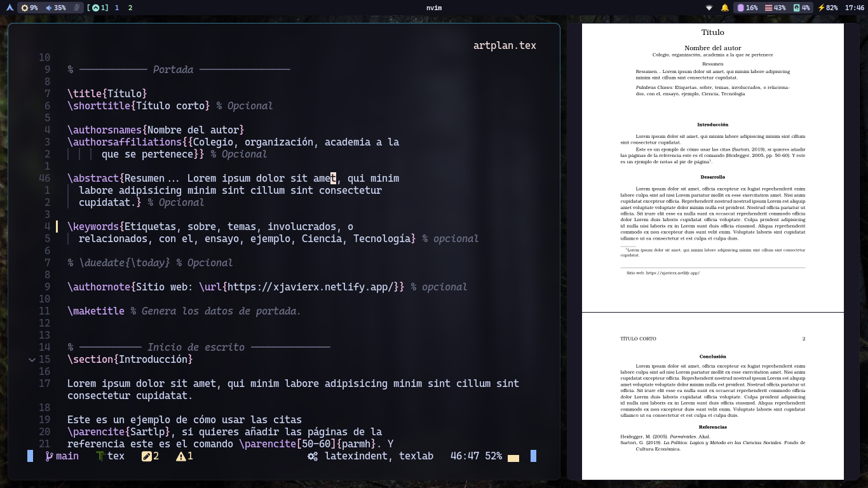Select active workspace tag [1]
The image size is (868, 488).
[x=97, y=8]
